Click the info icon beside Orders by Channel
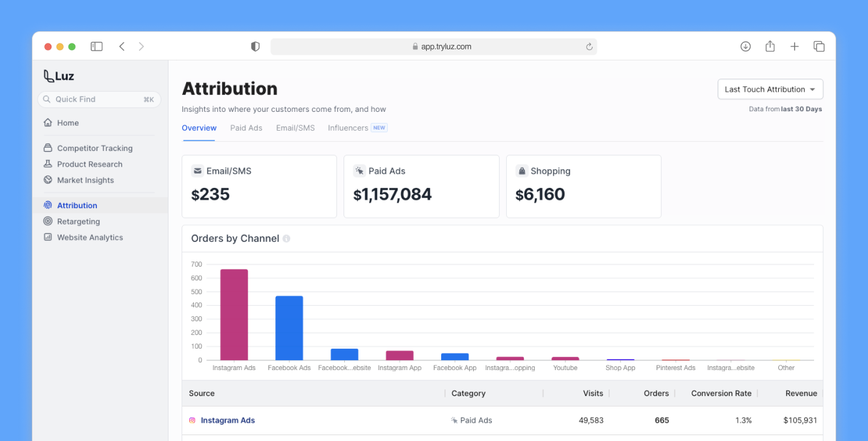868x441 pixels. (286, 239)
